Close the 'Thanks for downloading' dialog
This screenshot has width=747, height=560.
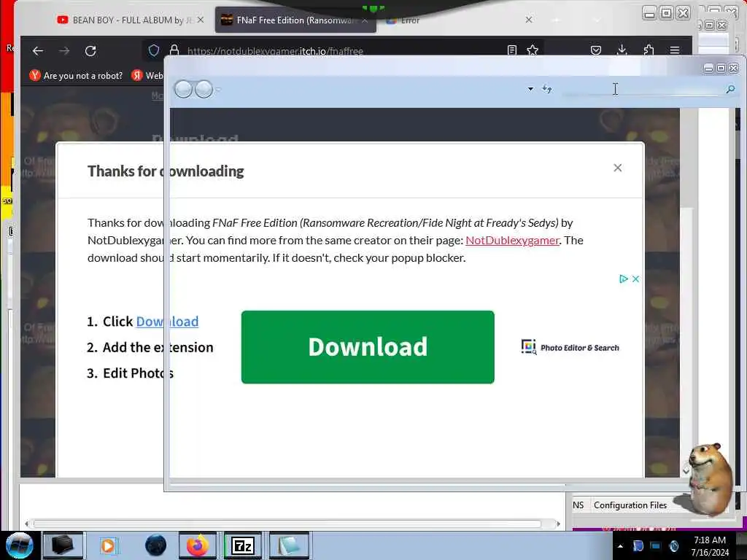617,168
